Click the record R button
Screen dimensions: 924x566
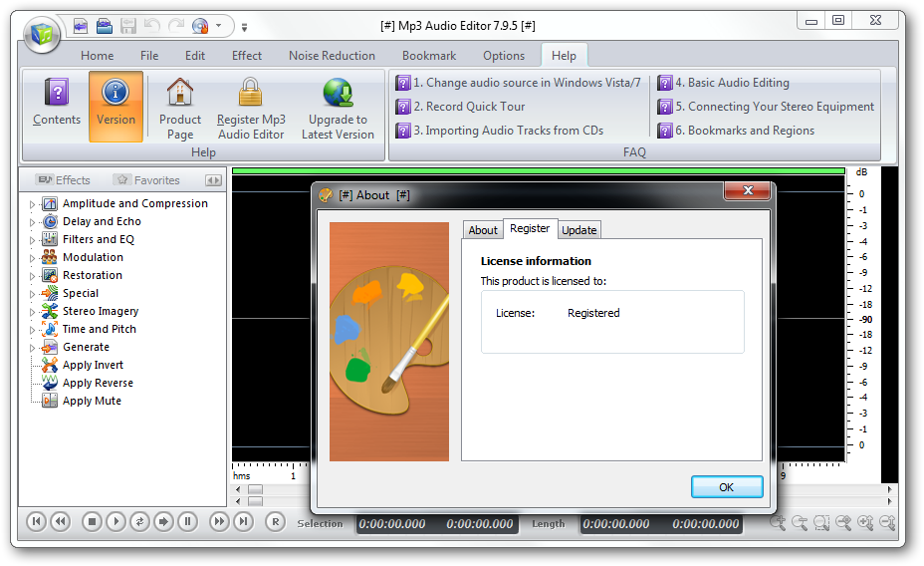(x=275, y=521)
